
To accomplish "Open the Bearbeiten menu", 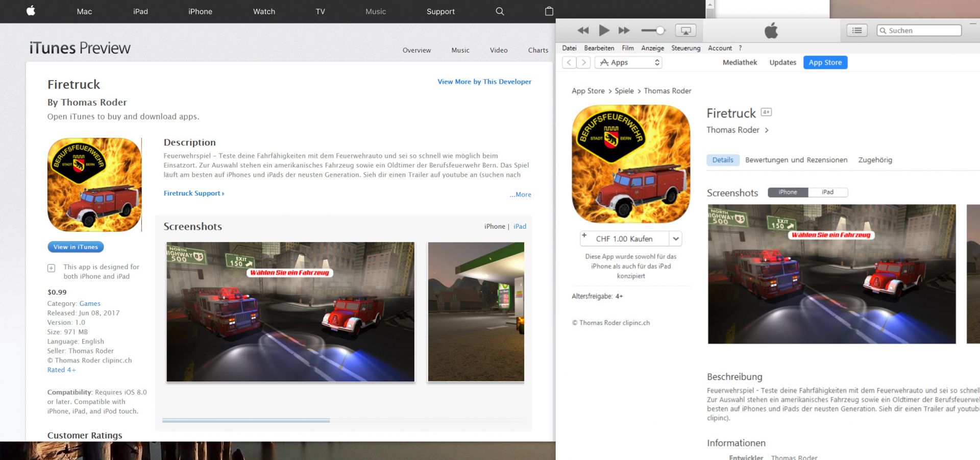I will point(599,48).
